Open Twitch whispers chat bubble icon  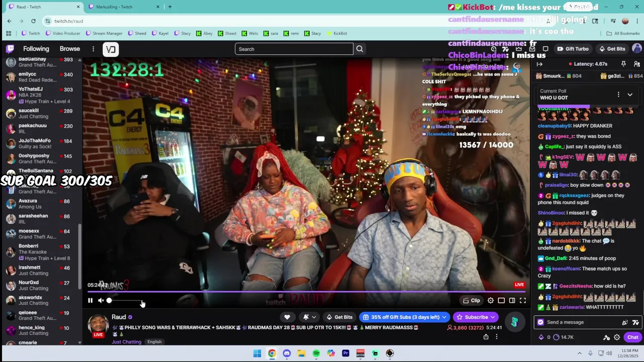[x=545, y=49]
